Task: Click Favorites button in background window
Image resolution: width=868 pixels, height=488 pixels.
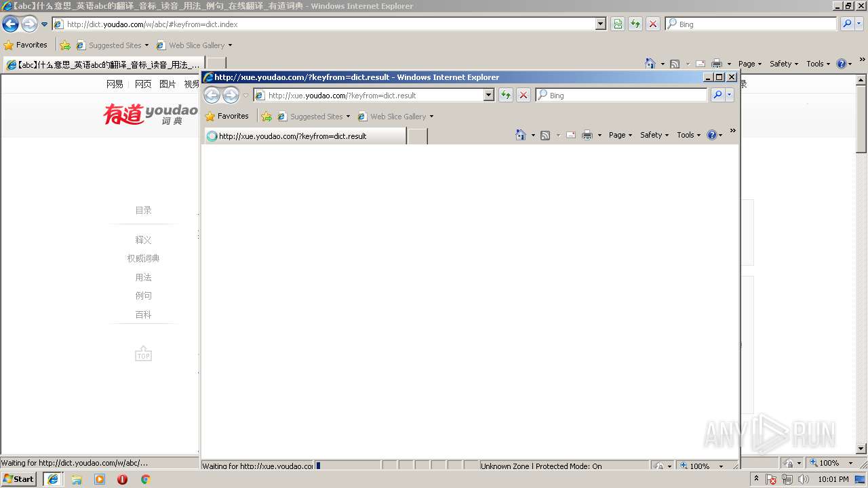Action: [x=26, y=45]
